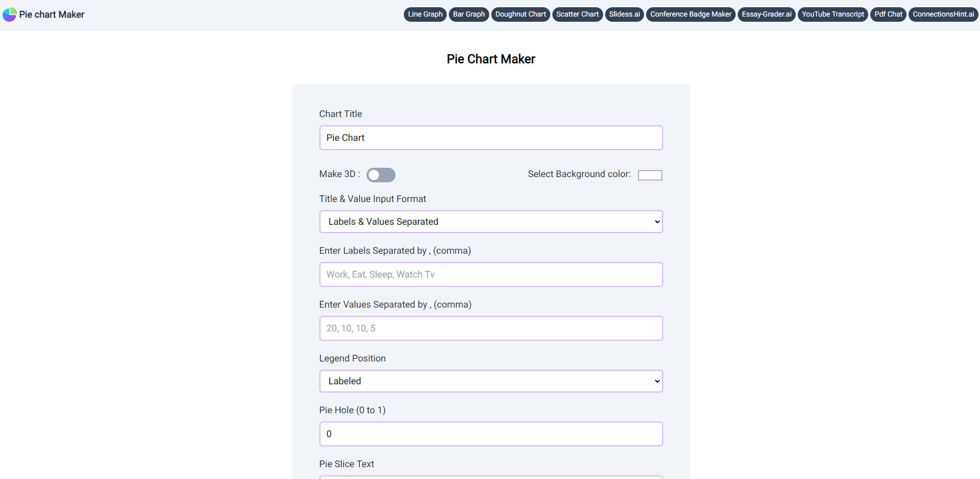The height and width of the screenshot is (479, 980).
Task: Click the Essay-Grader.ai nav button
Action: (x=766, y=14)
